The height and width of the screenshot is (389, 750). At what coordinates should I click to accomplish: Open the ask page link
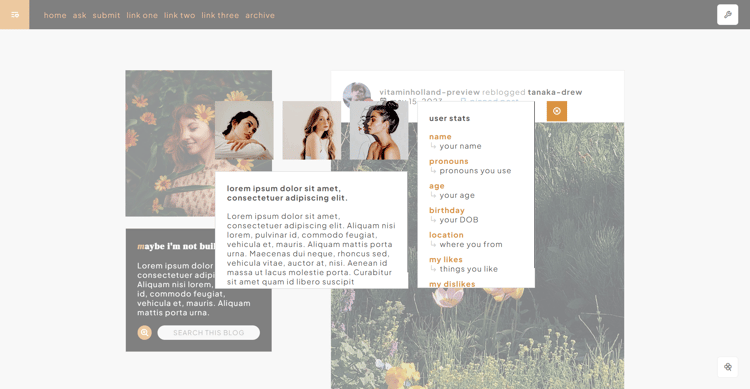click(79, 15)
